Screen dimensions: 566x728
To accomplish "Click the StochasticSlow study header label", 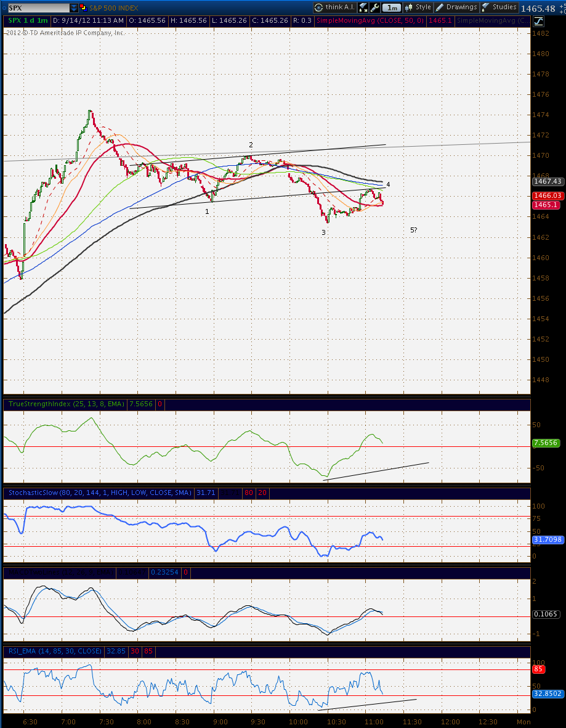I will tap(100, 493).
